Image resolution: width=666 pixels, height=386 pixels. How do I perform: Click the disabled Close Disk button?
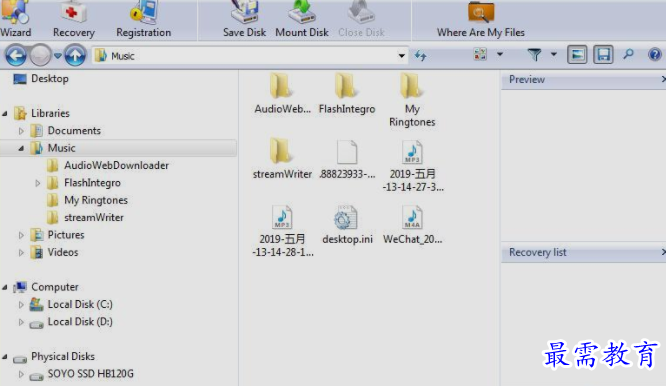click(x=361, y=20)
